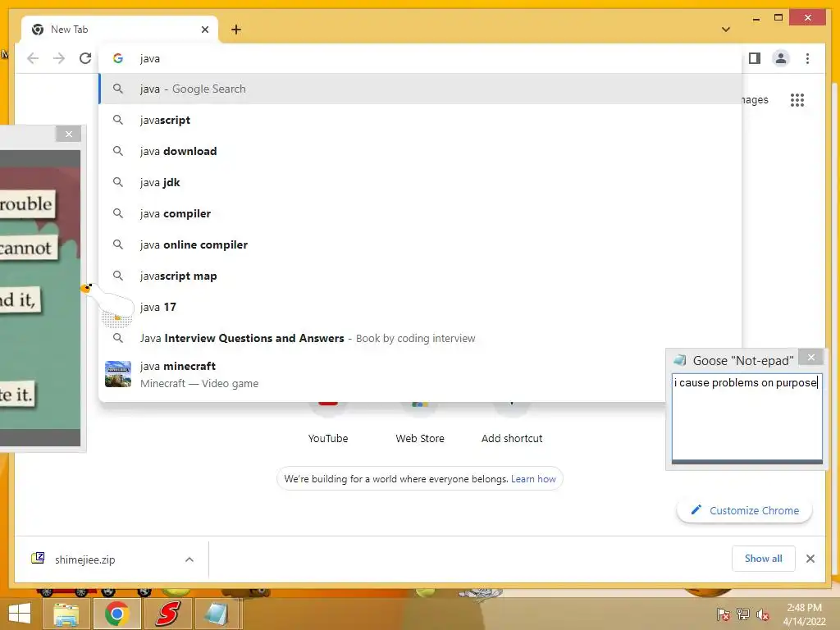Image resolution: width=840 pixels, height=630 pixels.
Task: Click the Customize Chrome button
Action: tap(745, 510)
